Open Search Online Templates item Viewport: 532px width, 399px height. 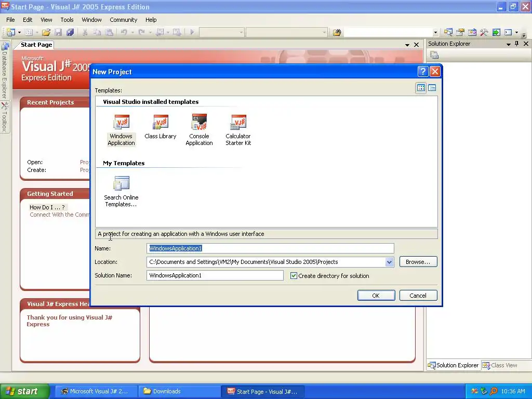121,191
